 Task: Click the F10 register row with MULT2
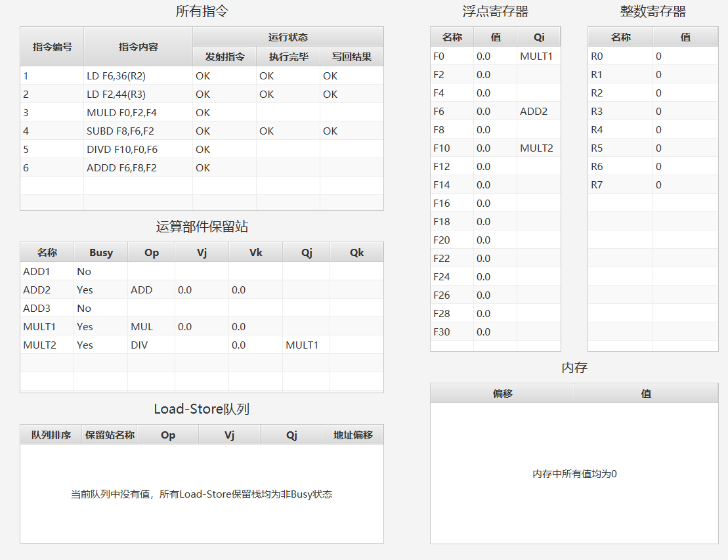(452, 148)
